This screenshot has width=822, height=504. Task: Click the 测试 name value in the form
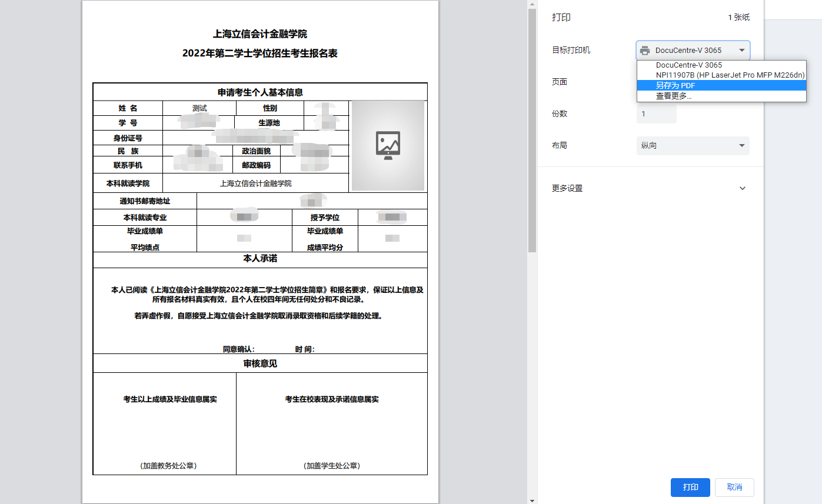pyautogui.click(x=199, y=108)
